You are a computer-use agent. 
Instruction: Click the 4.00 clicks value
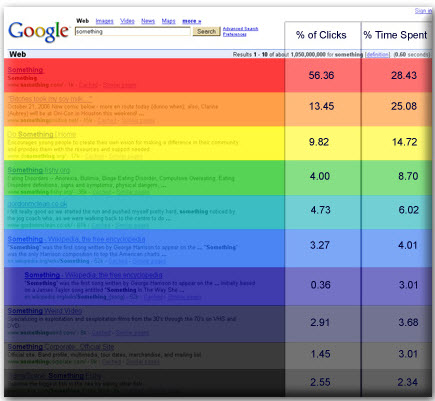[x=320, y=176]
